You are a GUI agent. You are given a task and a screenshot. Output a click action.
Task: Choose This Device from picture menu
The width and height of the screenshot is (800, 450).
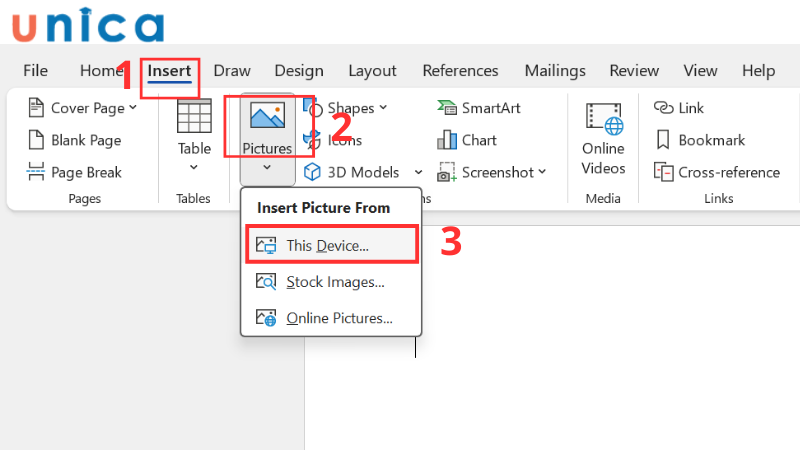tap(328, 245)
